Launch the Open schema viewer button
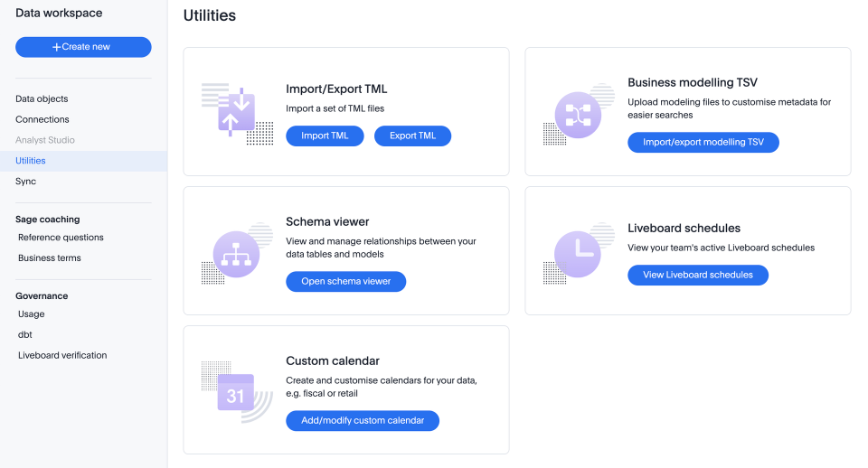 click(345, 282)
